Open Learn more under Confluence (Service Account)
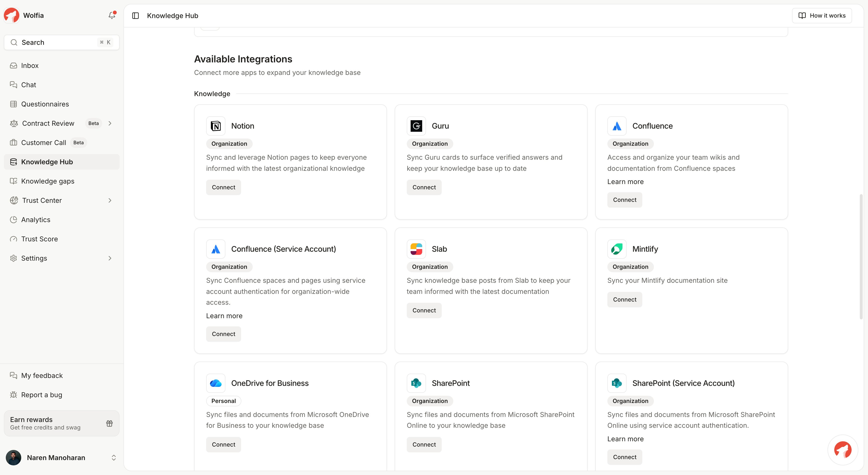The image size is (868, 475). pos(224,316)
